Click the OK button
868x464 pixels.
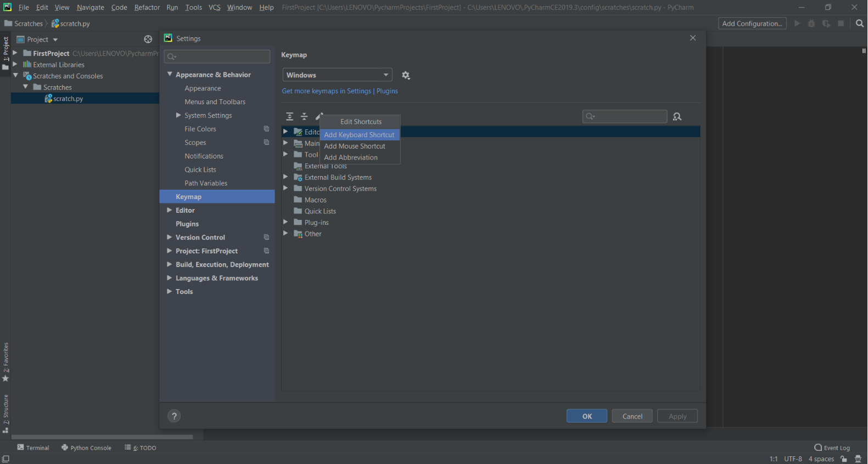point(587,416)
